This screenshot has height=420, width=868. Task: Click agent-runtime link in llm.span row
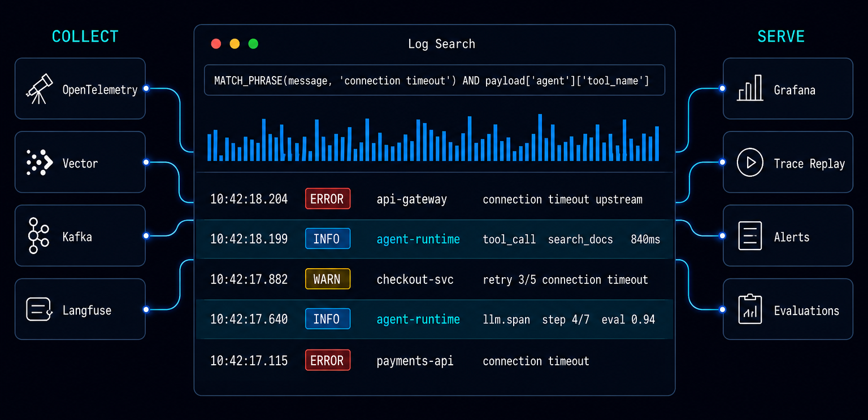(418, 320)
